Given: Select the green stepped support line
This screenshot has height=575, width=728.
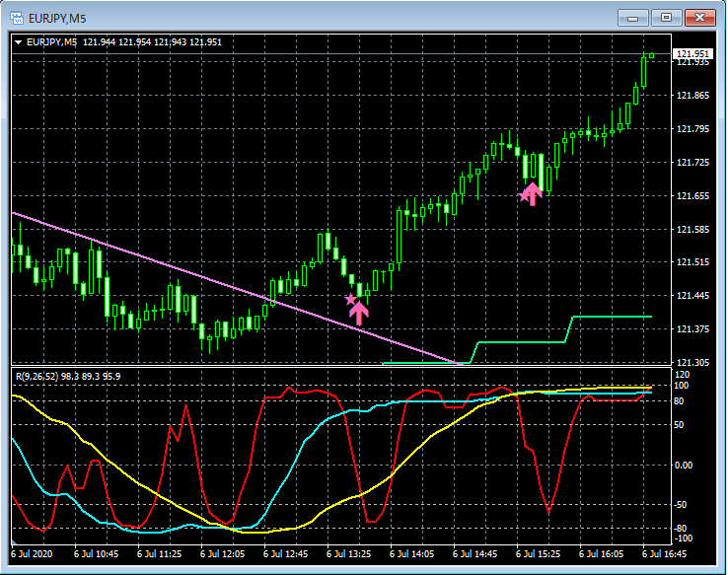Looking at the screenshot, I should point(520,342).
